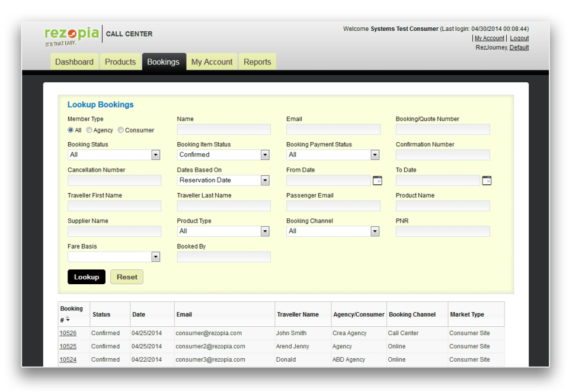Sort by Booking # column arrows
This screenshot has height=392, width=569.
click(68, 320)
